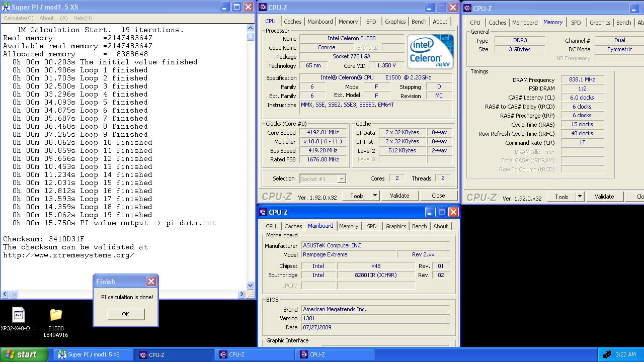
Task: Activate the second CPU-Z taskbar button
Action: click(255, 354)
